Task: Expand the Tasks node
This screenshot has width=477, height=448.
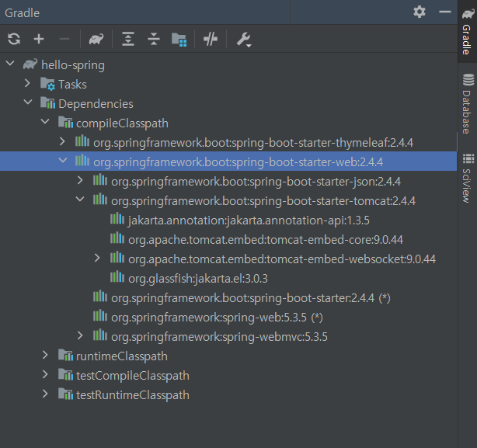Action: 27,83
